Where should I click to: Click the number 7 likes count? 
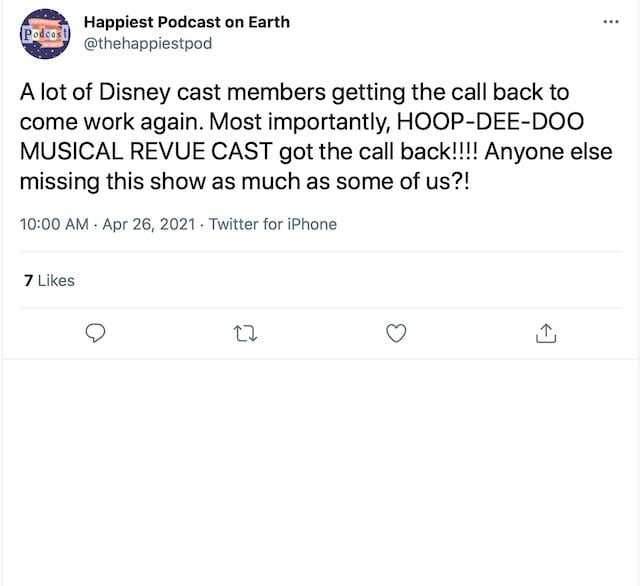pos(28,280)
